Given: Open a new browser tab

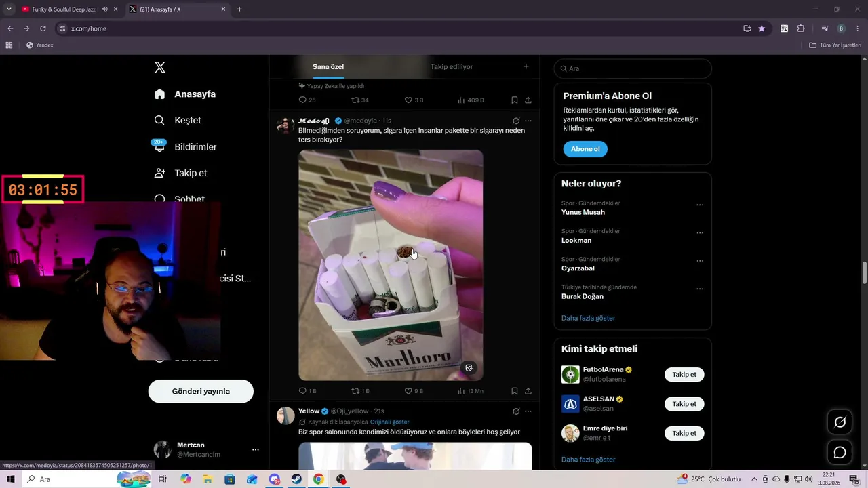Looking at the screenshot, I should tap(239, 9).
